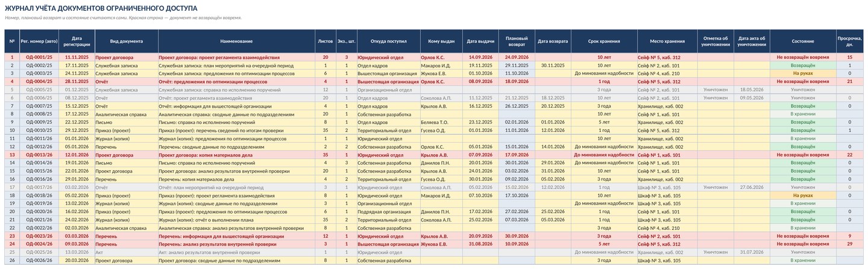Click 'Акт' document type in row 25

pos(126,252)
